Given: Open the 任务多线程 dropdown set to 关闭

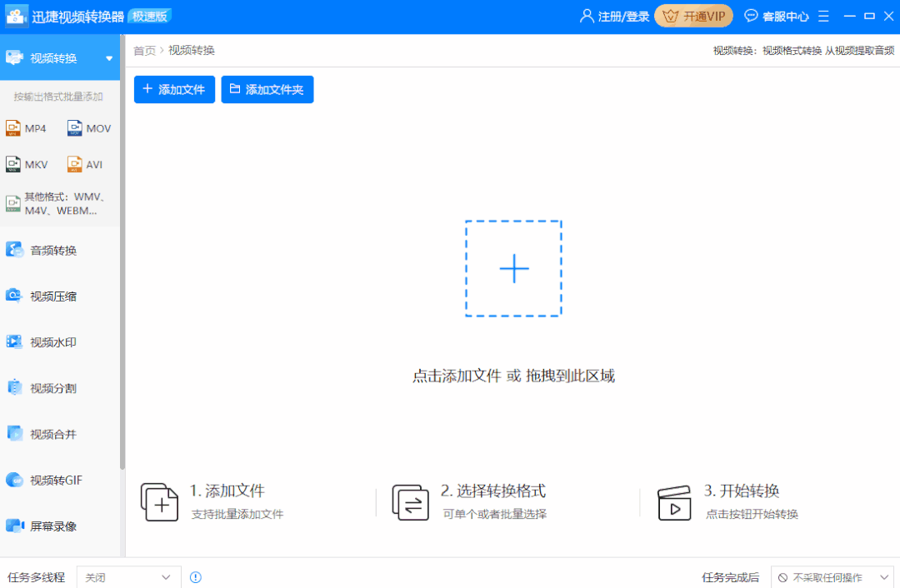Looking at the screenshot, I should [x=127, y=576].
